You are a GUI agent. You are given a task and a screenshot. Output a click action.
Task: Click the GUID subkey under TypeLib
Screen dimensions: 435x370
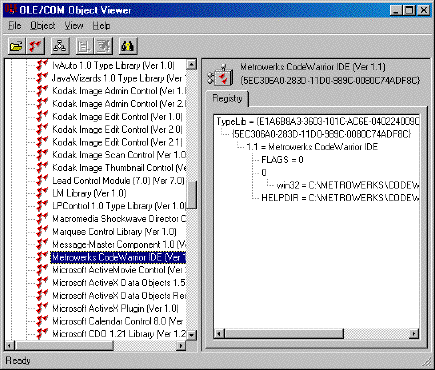(321, 134)
